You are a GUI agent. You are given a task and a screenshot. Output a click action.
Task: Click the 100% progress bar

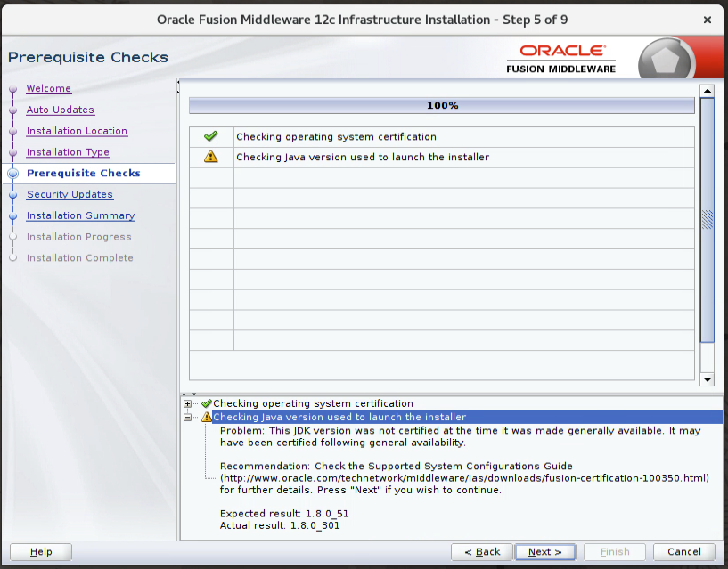click(442, 105)
